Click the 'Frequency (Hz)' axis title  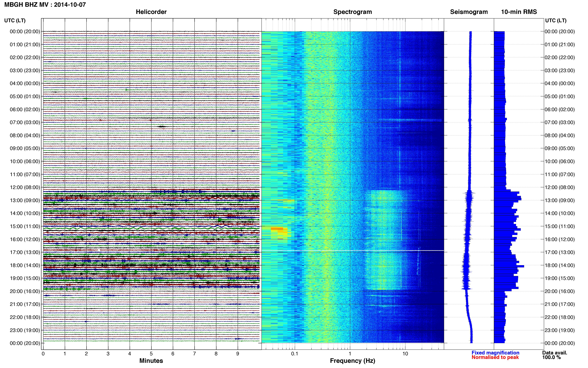pyautogui.click(x=352, y=361)
